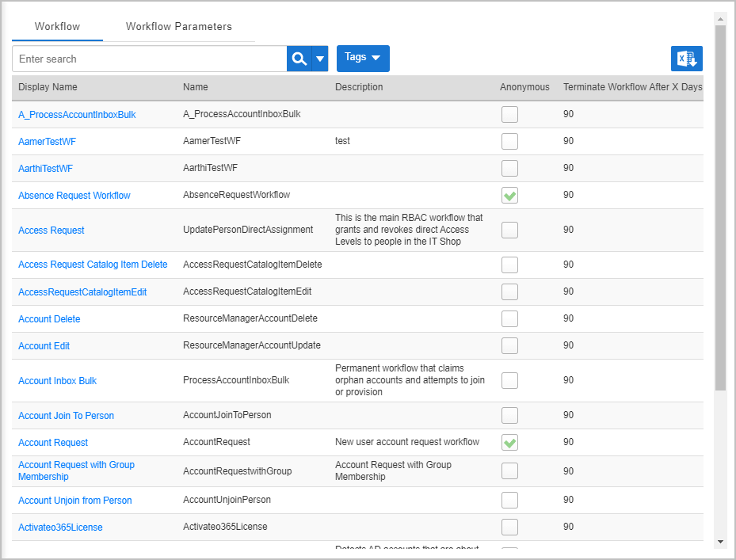Viewport: 736px width, 560px height.
Task: Sort by the Display Name column header
Action: tap(50, 87)
